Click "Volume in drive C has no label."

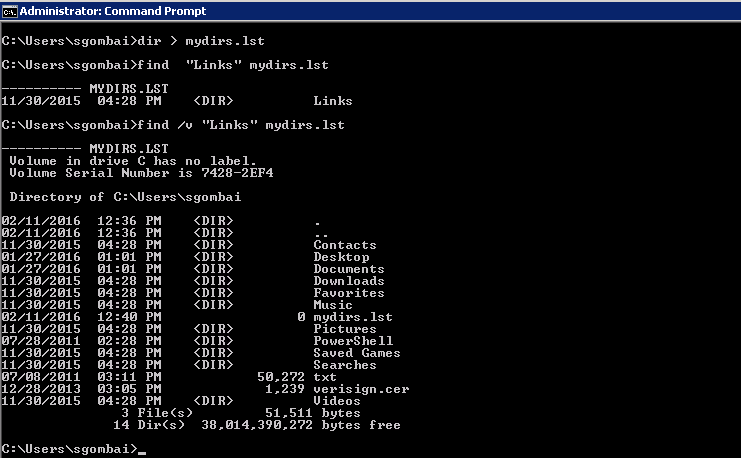[x=133, y=161]
